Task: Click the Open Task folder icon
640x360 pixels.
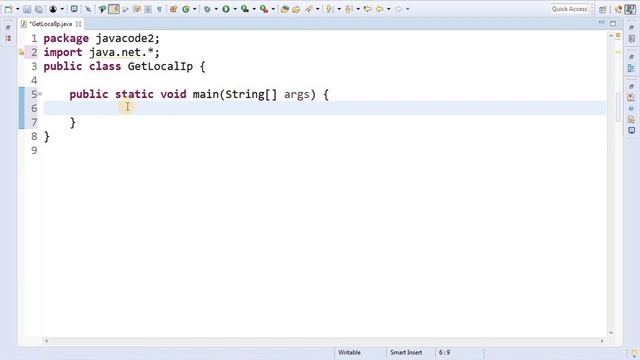Action: tap(296, 9)
